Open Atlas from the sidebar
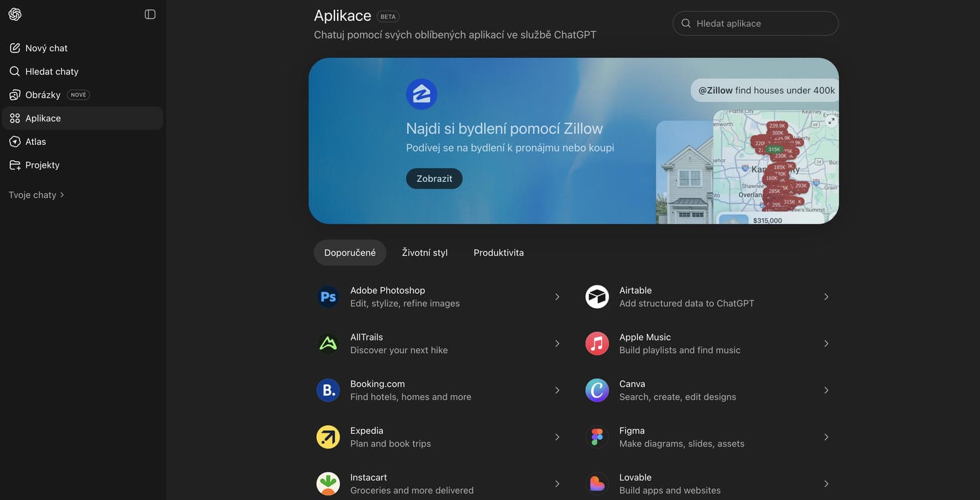 click(35, 142)
